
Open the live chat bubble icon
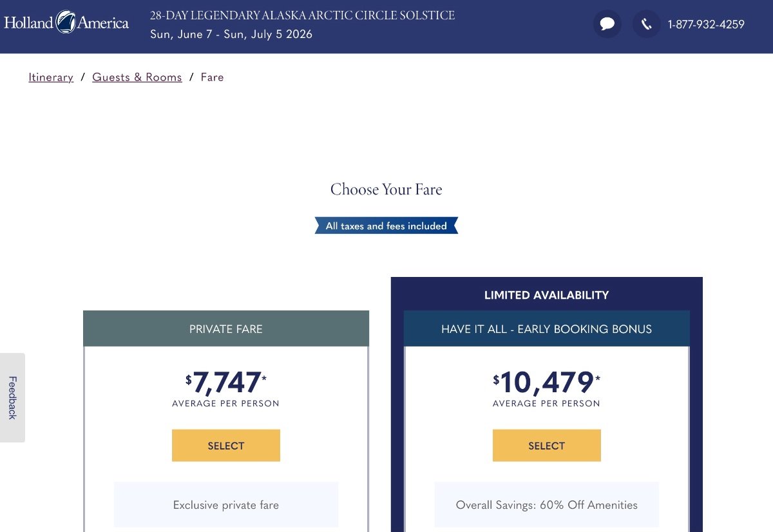click(607, 24)
